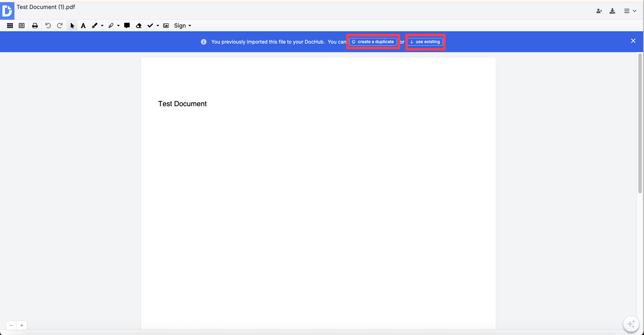Expand the highlighter options arrow
The height and width of the screenshot is (335, 644).
tap(118, 25)
